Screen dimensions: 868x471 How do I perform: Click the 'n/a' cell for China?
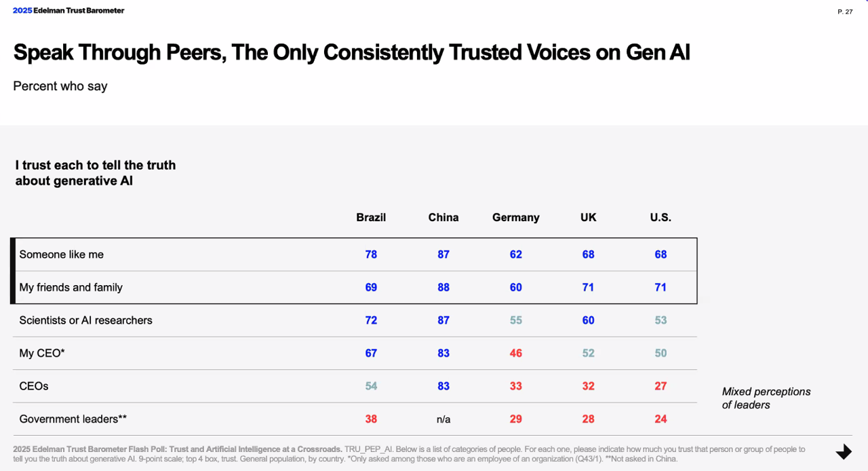click(x=443, y=419)
